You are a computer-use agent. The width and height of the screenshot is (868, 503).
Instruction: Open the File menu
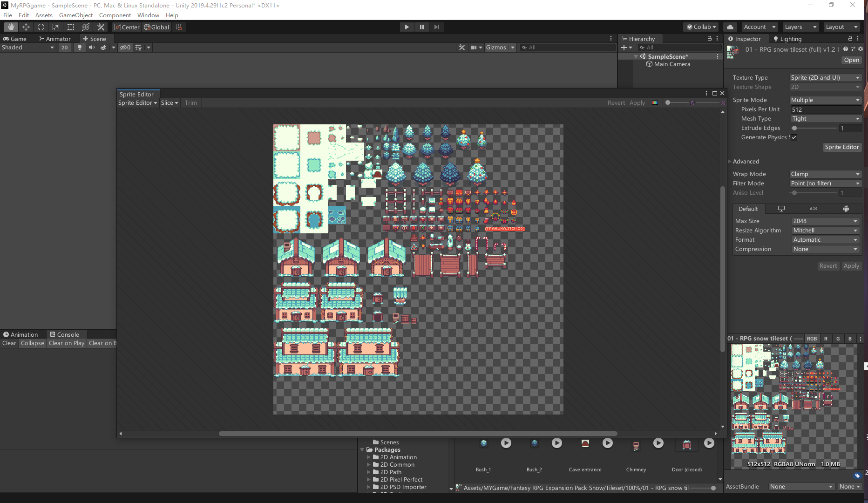pos(7,15)
